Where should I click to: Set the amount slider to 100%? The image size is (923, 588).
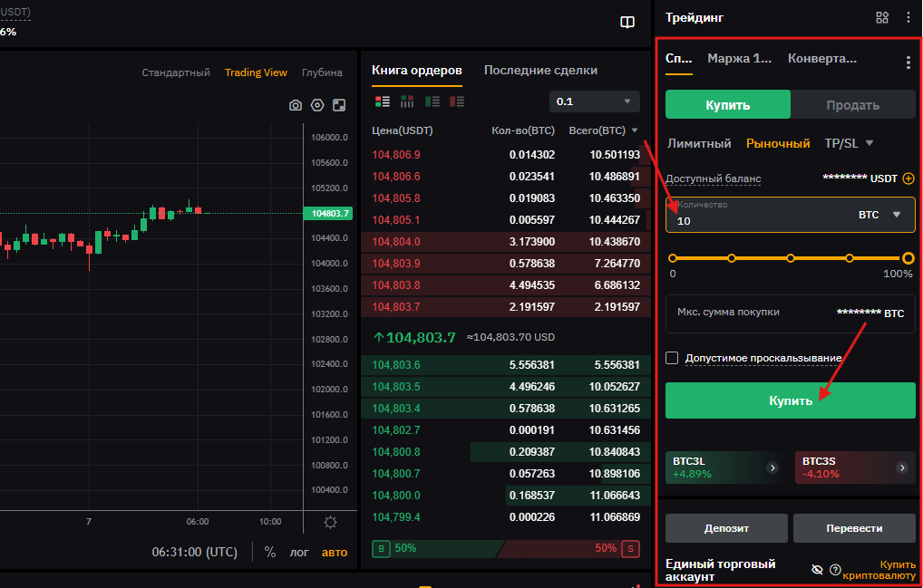pyautogui.click(x=908, y=258)
